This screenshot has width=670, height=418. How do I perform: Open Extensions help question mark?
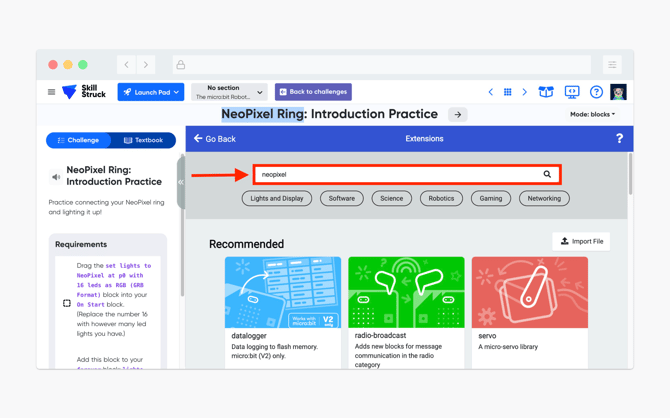click(x=619, y=138)
